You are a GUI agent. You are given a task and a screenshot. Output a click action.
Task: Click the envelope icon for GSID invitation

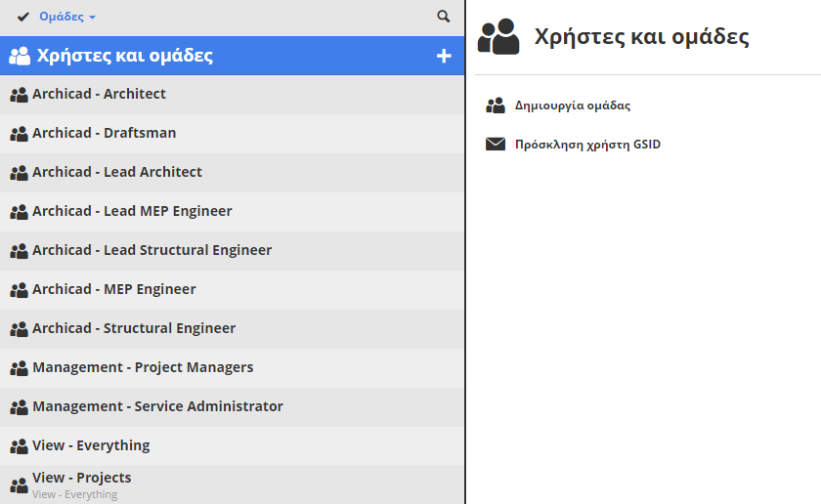tap(496, 145)
